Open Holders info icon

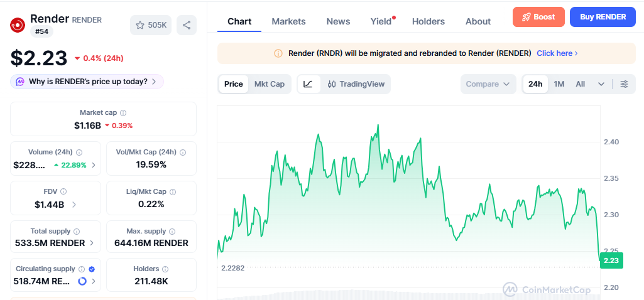click(165, 269)
